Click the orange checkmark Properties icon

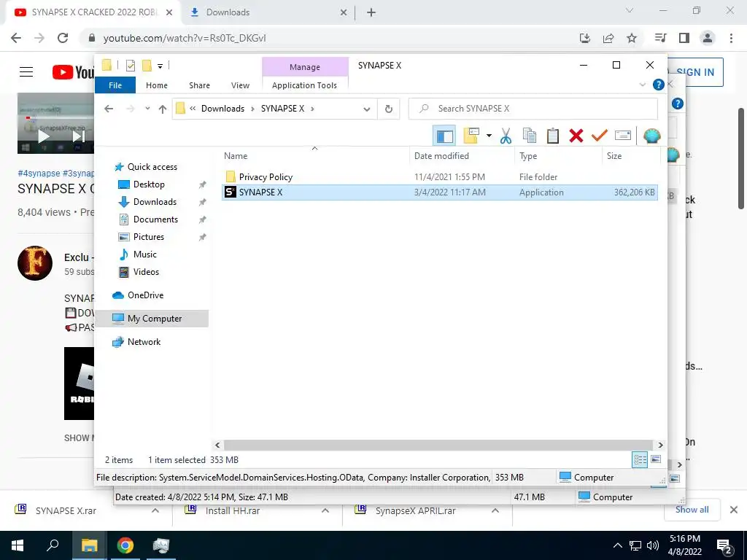[x=600, y=136]
